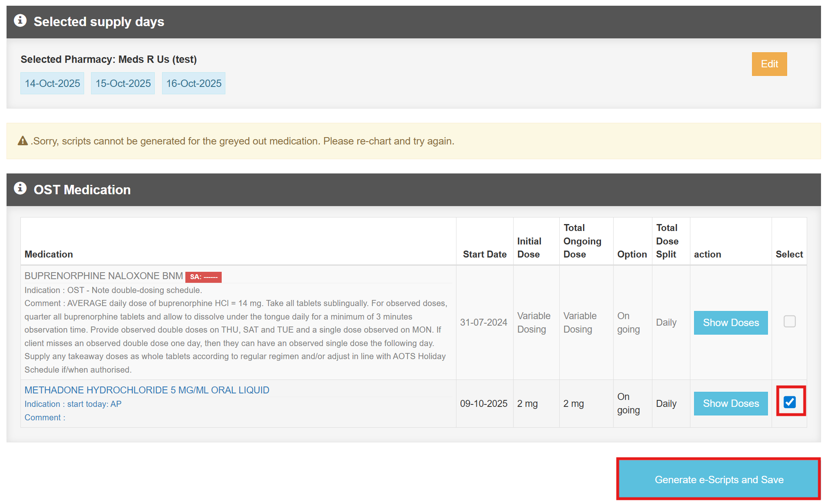Click Generate e-Scripts and Save
The image size is (830, 504).
tap(719, 480)
